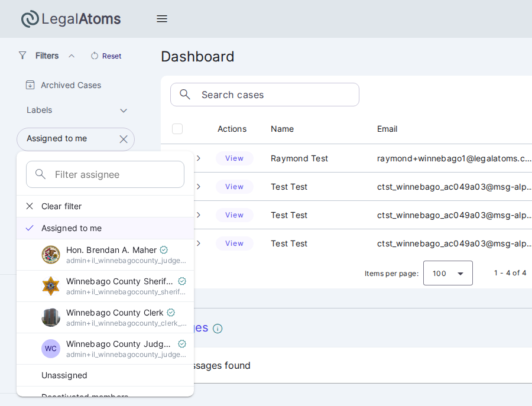Click email raymond+winnebago1@legalatoms

(454, 158)
